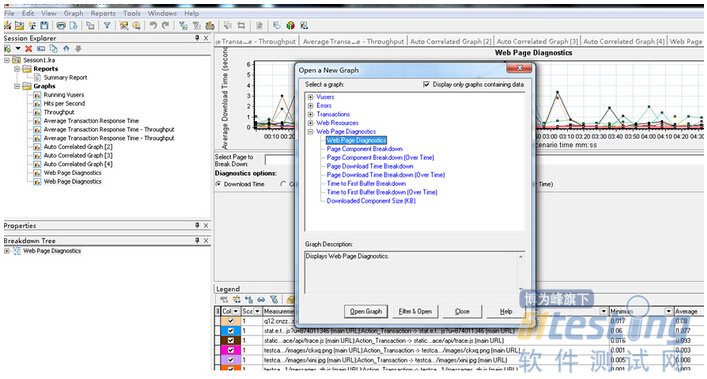The height and width of the screenshot is (379, 707).
Task: Select the Download Time radio button
Action: [218, 184]
